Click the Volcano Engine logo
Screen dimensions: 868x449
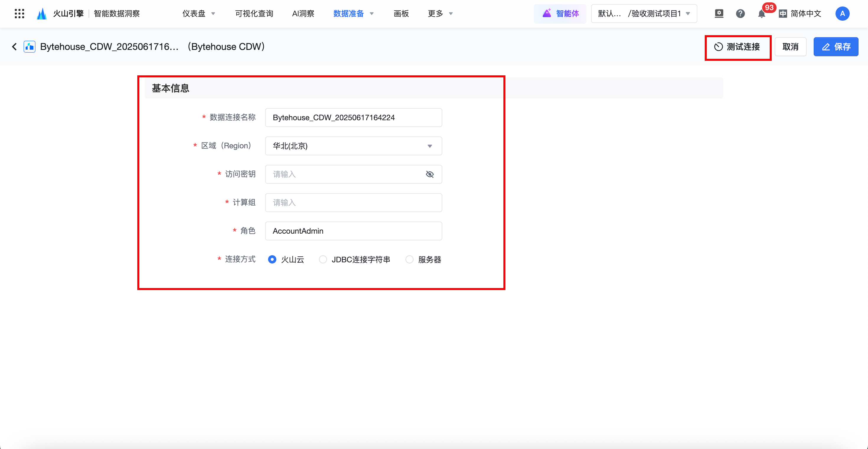point(42,14)
